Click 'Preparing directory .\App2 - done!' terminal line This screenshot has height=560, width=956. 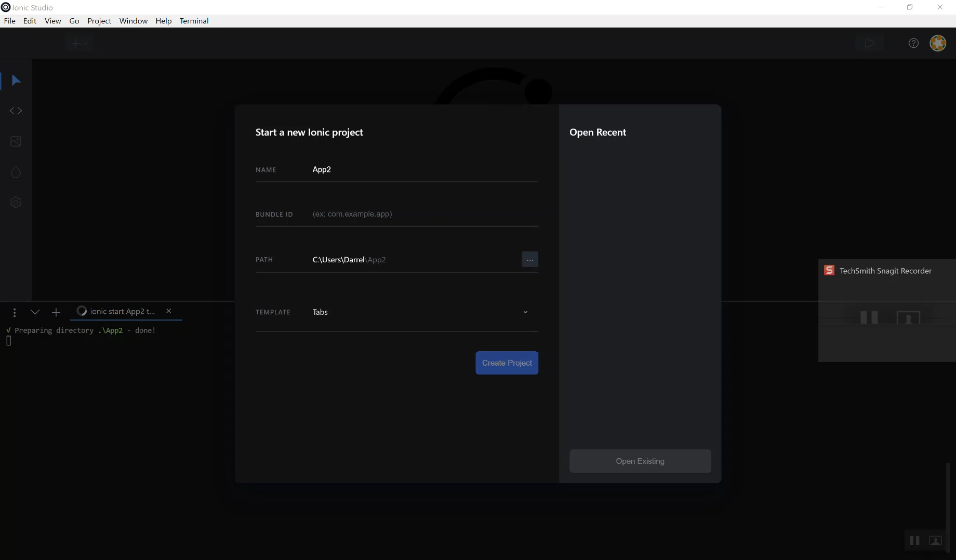[81, 330]
